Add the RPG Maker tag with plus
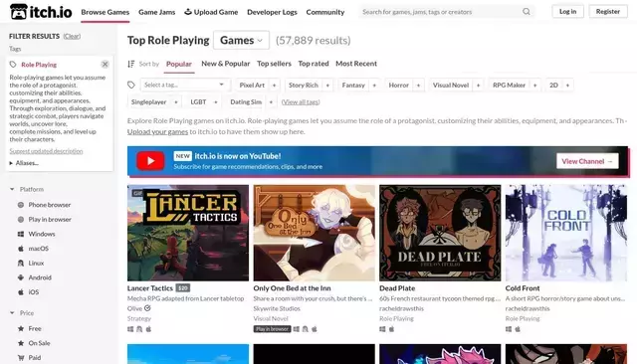Viewport: 637px width, 364px height. pyautogui.click(x=535, y=86)
